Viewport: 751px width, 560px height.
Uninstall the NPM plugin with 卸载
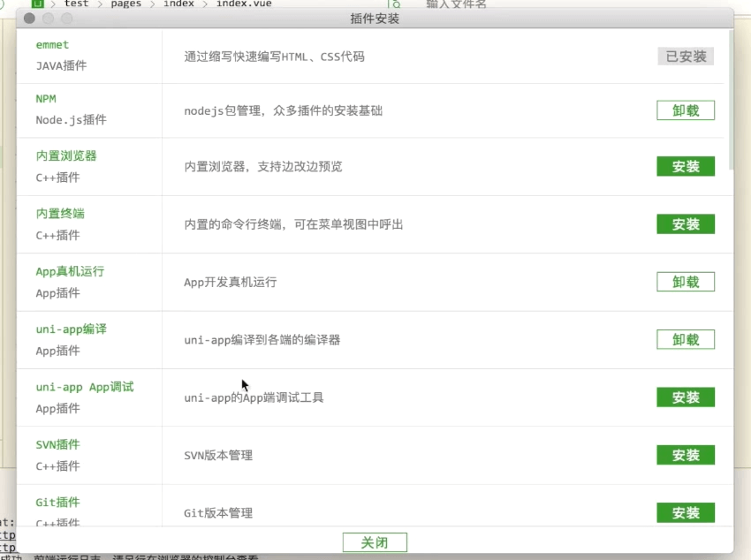[x=686, y=110]
